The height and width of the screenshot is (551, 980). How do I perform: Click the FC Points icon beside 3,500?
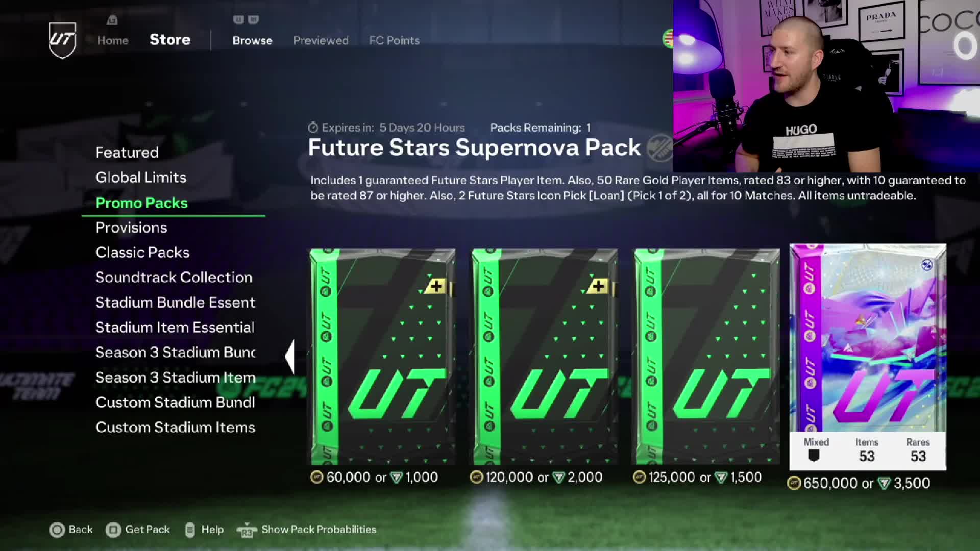884,483
